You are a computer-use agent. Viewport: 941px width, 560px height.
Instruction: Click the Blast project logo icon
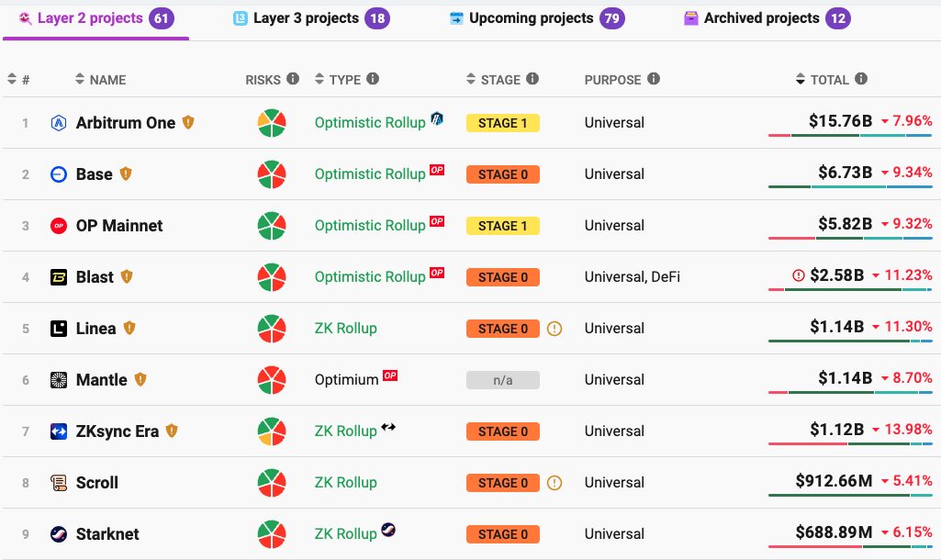point(59,277)
